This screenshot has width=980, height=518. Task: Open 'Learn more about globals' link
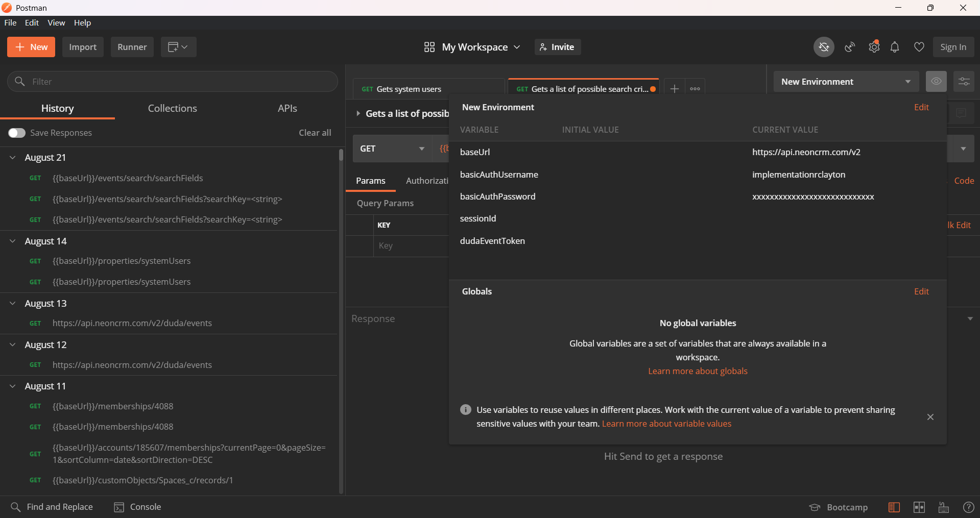[698, 371]
